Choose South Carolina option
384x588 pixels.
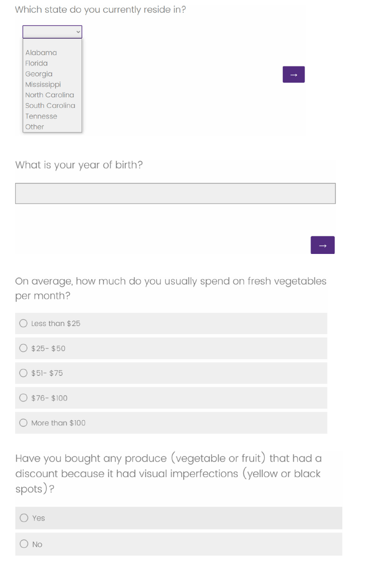point(50,105)
